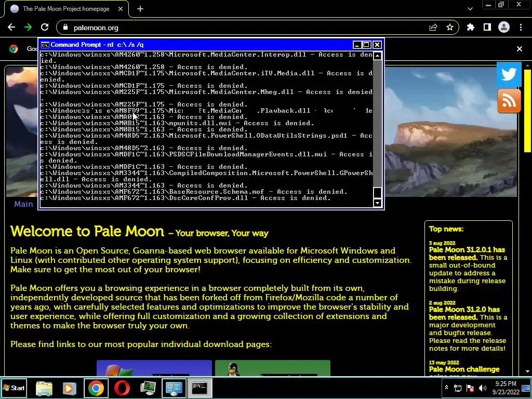Click the yellow page scrollbar thumb
The height and width of the screenshot is (399, 532).
528,111
